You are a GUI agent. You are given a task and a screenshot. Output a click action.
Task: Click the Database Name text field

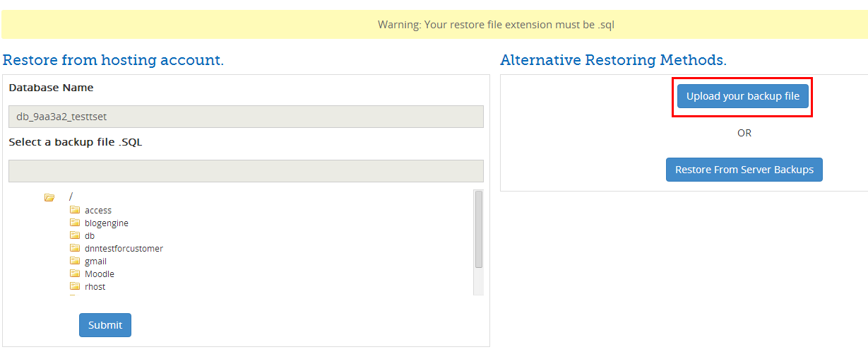(x=246, y=117)
